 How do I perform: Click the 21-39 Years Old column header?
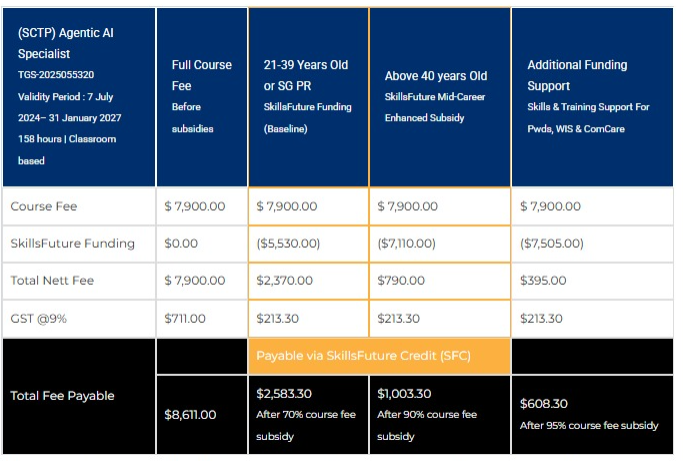click(306, 65)
